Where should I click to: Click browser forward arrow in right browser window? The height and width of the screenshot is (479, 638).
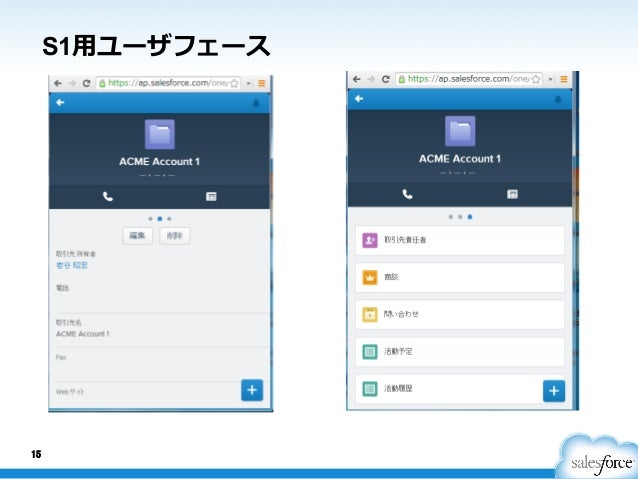(371, 79)
